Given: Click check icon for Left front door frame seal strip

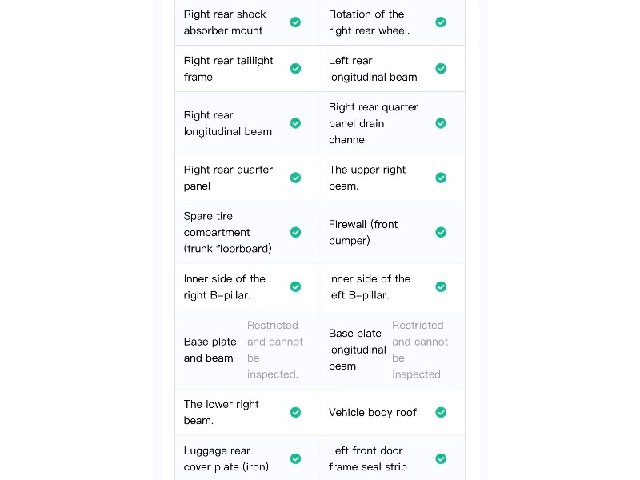Looking at the screenshot, I should (441, 459).
